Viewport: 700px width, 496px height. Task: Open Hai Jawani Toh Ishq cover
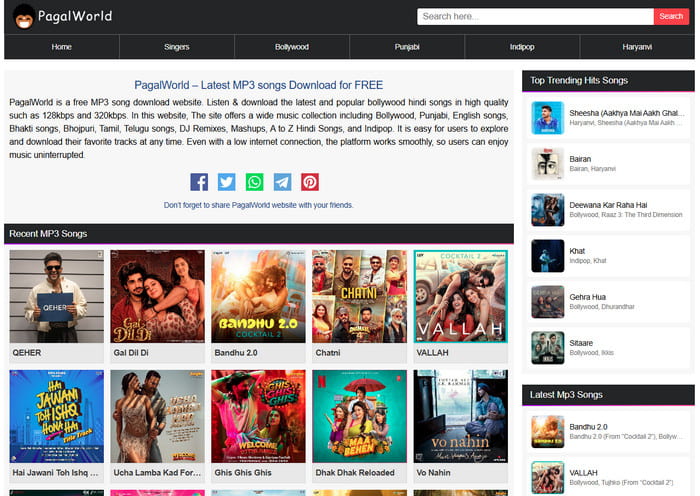pyautogui.click(x=57, y=416)
